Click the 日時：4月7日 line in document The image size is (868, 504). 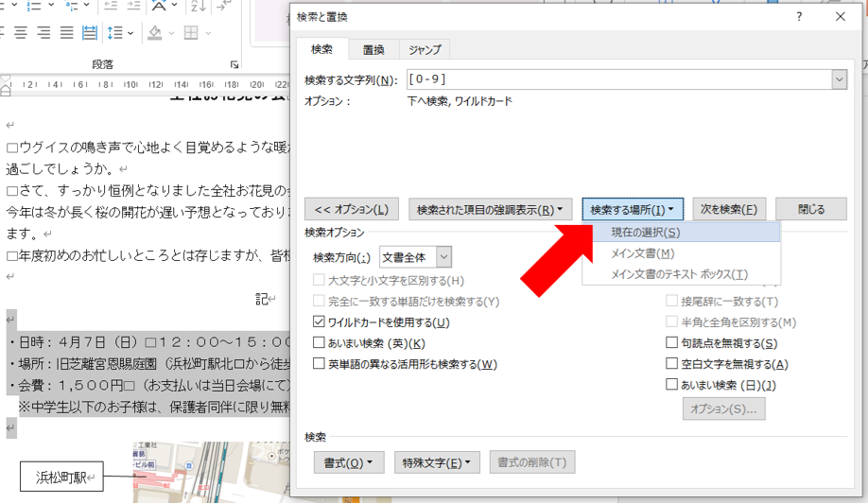[x=148, y=342]
